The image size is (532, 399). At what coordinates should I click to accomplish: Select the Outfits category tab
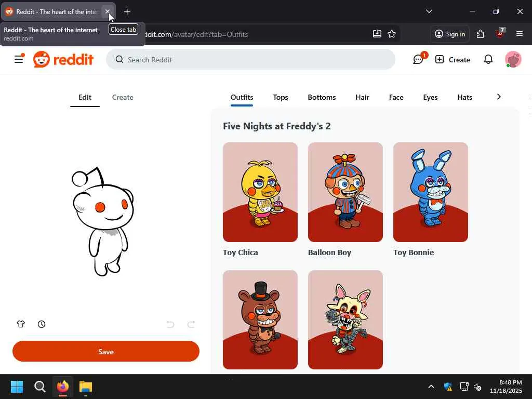tap(242, 97)
